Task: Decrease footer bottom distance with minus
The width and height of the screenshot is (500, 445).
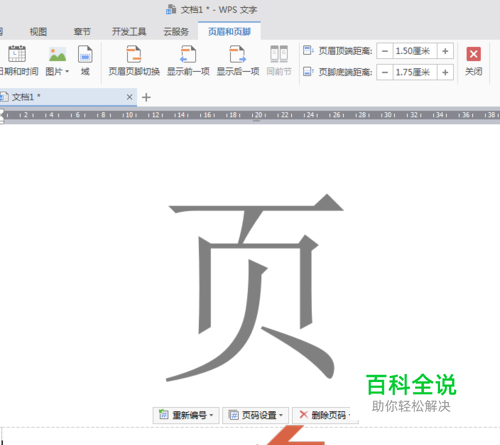Action: point(385,72)
